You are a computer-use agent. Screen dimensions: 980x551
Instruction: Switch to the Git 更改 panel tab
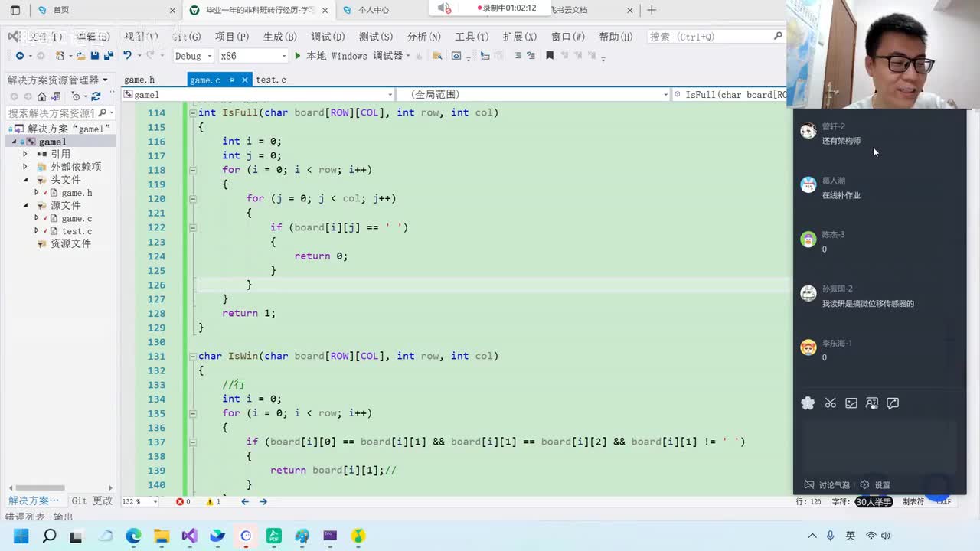(x=92, y=500)
